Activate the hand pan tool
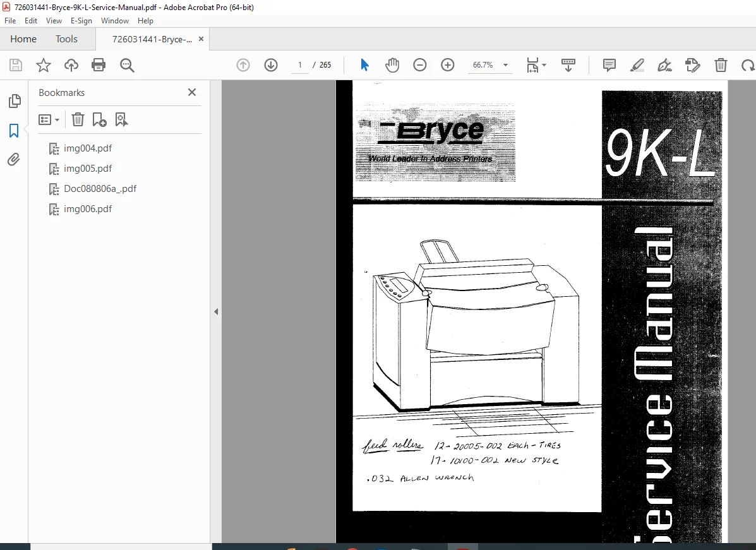 392,65
